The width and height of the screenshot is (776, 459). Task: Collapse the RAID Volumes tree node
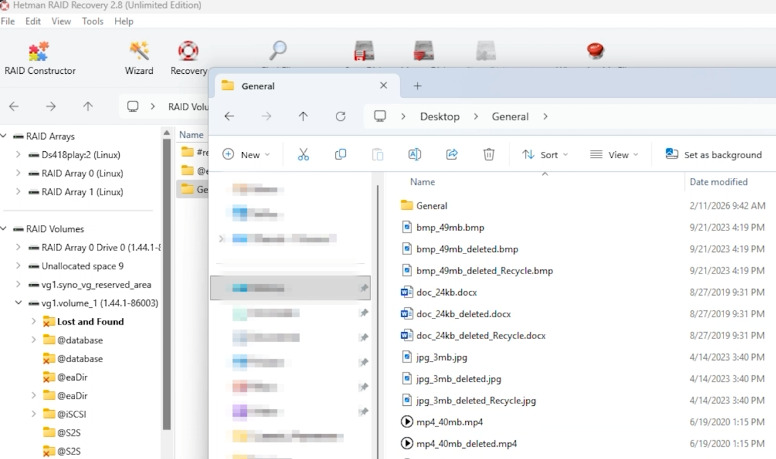[4, 229]
